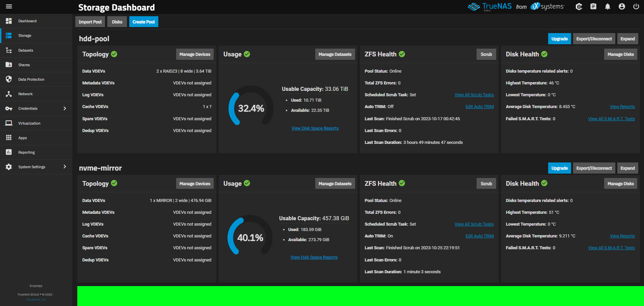Open Edit Auto TRIM for hdd-pool

pos(479,107)
